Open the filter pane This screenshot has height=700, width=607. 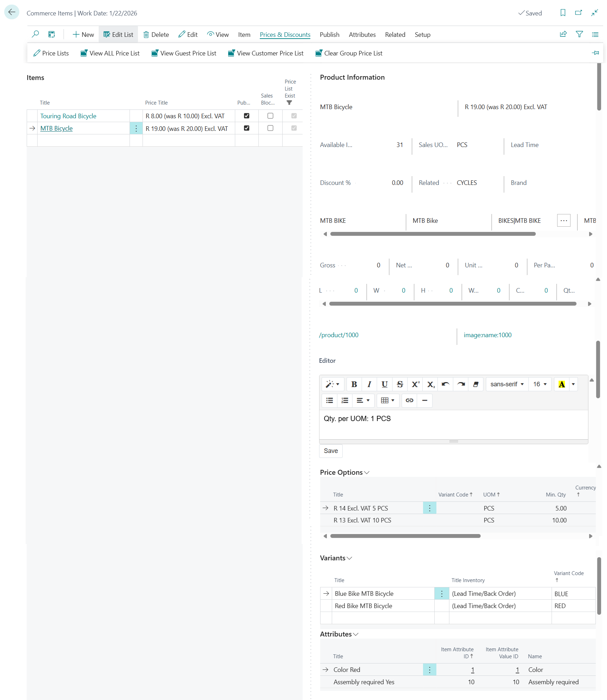pos(579,34)
